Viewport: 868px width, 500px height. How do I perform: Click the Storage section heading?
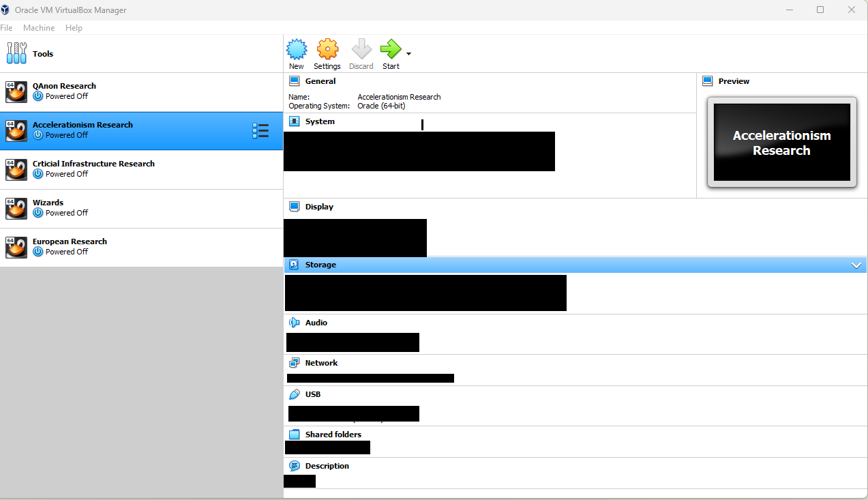point(320,265)
